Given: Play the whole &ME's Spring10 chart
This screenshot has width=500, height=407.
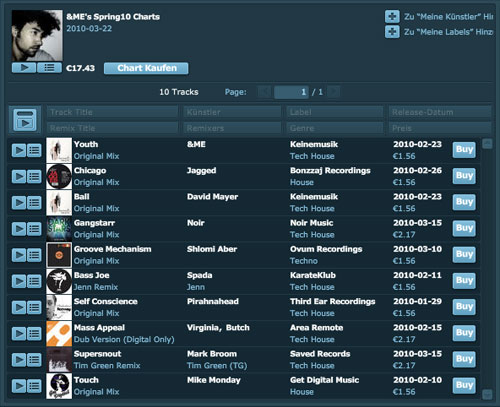Looking at the screenshot, I should [x=24, y=68].
